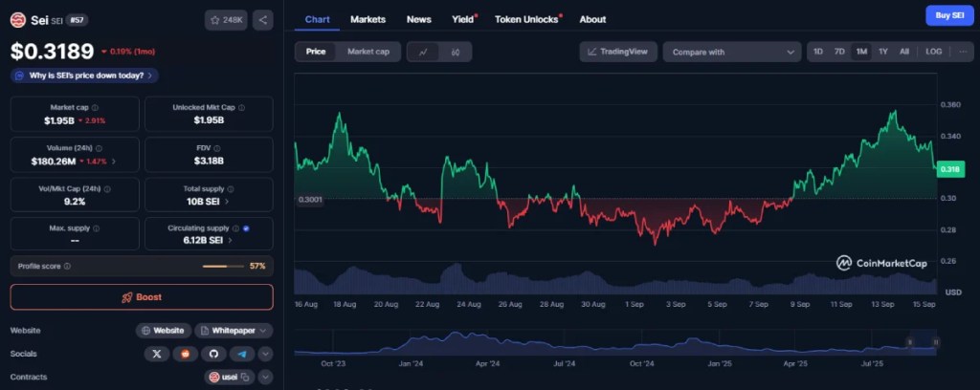Click the Boost button
980x390 pixels.
[142, 297]
